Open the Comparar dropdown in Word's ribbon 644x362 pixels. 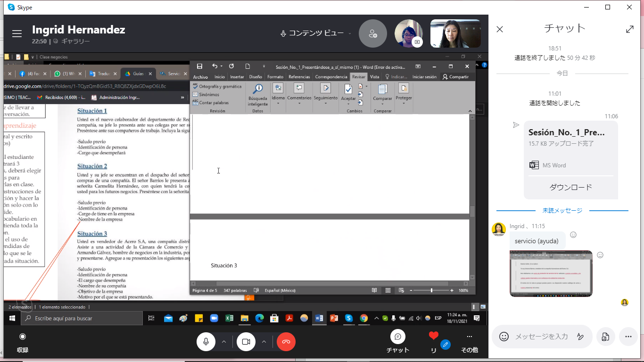pyautogui.click(x=382, y=94)
